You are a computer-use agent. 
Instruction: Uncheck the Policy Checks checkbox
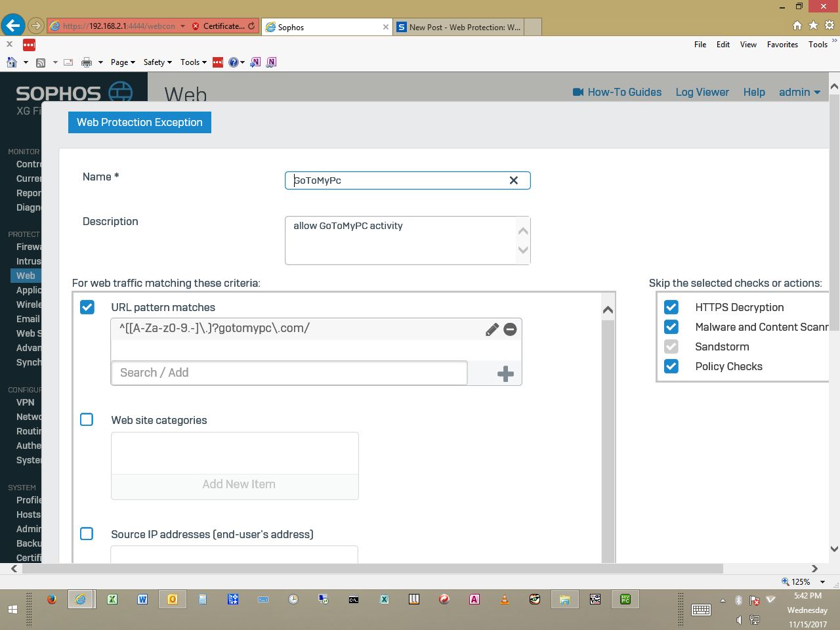(671, 366)
